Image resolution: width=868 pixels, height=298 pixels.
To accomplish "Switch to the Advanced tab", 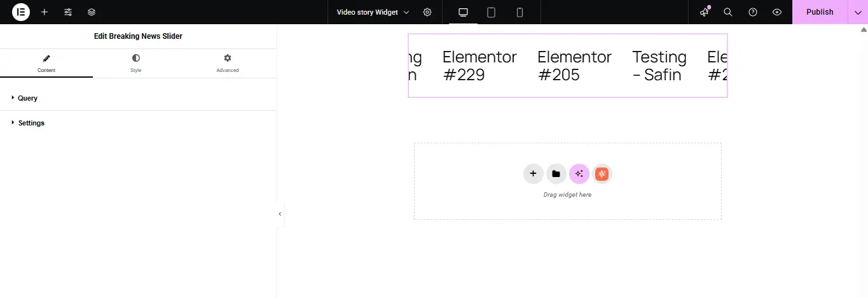I will 228,63.
